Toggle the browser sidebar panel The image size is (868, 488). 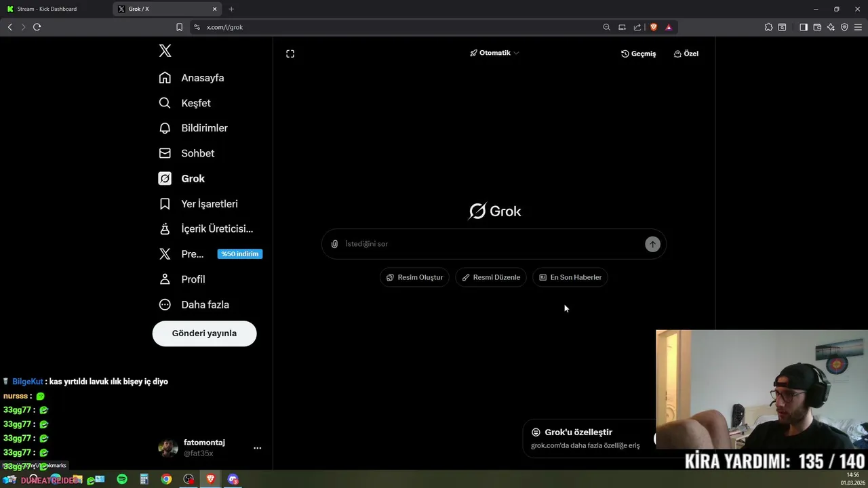(x=804, y=27)
